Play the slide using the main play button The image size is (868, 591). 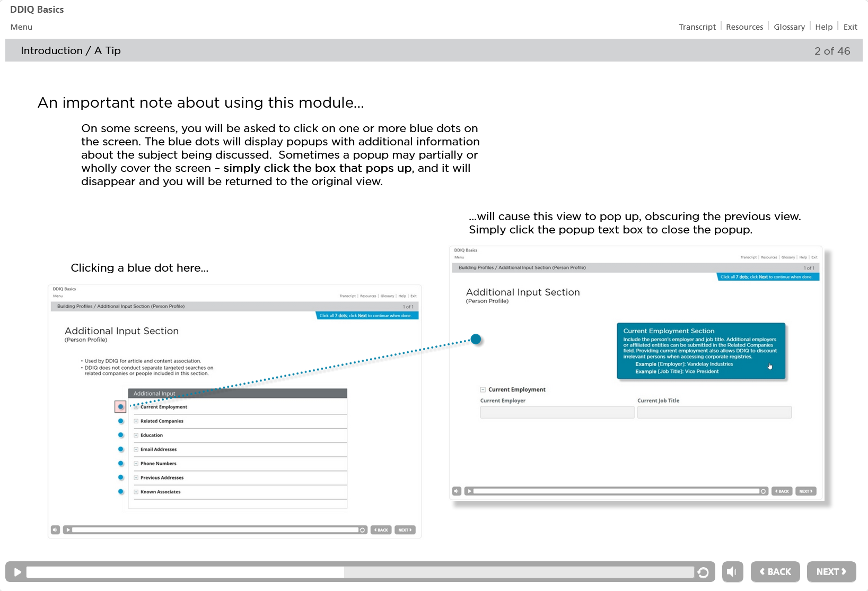pyautogui.click(x=17, y=572)
